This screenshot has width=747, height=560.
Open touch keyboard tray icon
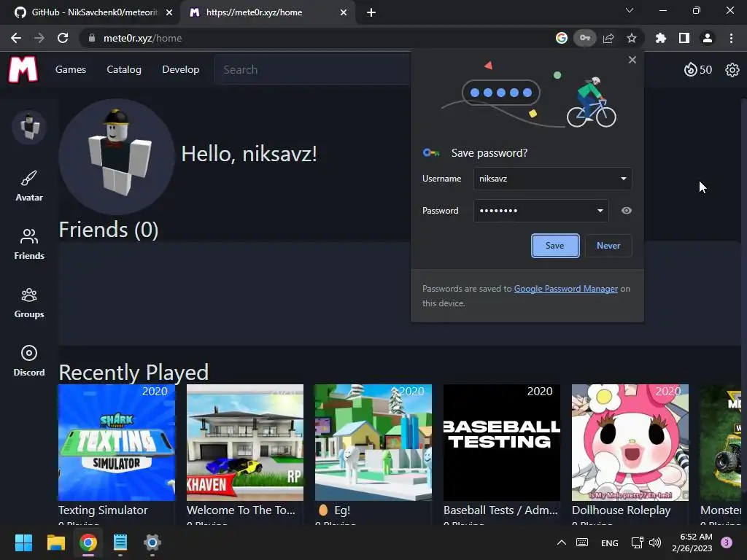582,542
